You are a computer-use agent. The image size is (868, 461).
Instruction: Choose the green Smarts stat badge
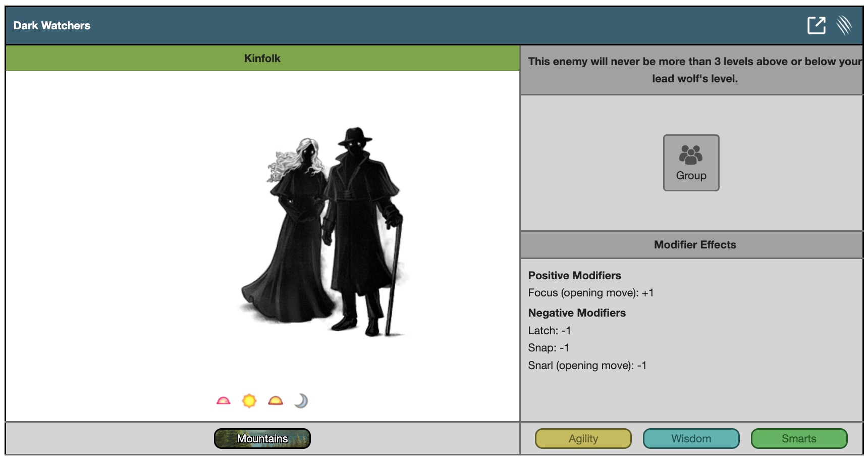pyautogui.click(x=799, y=438)
